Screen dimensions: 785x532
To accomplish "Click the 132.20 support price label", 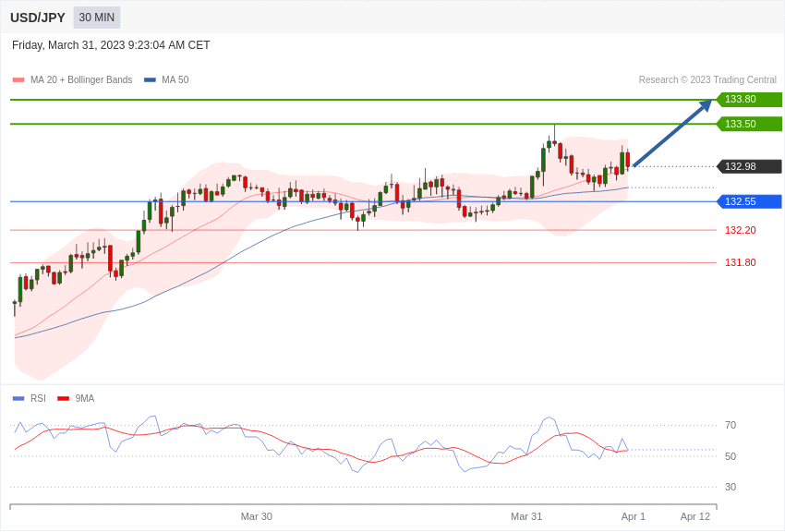I will point(741,230).
